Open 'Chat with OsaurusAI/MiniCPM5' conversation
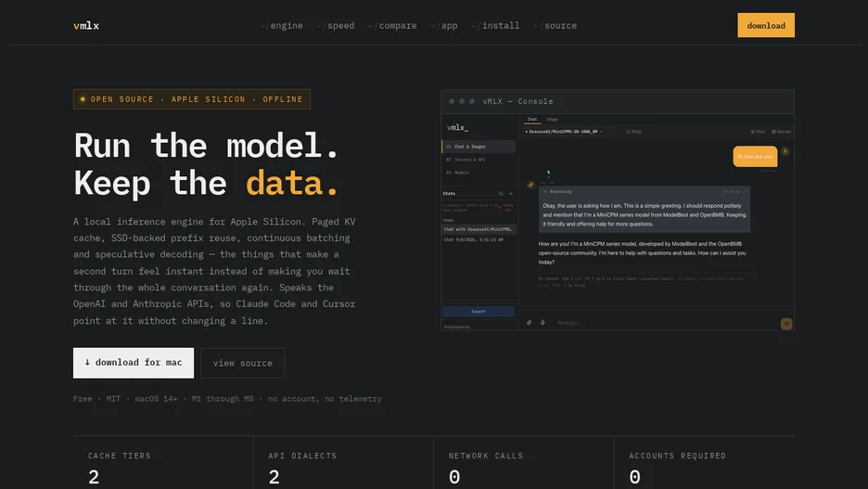Image resolution: width=868 pixels, height=489 pixels. [x=479, y=229]
